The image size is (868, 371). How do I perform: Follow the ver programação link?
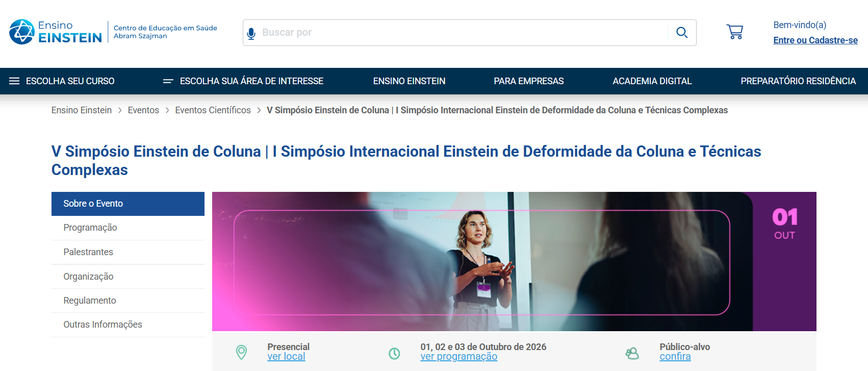point(458,357)
